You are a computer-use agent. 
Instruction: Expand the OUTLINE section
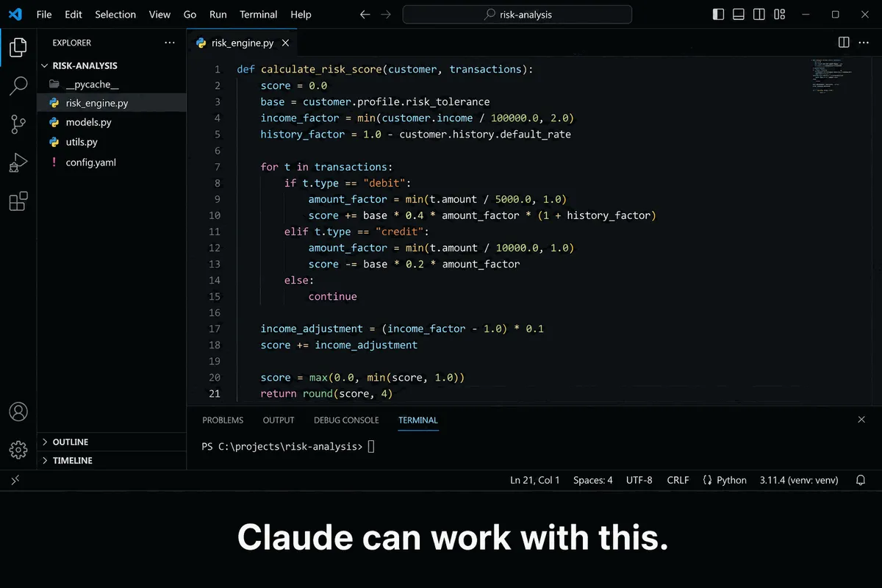click(x=112, y=442)
